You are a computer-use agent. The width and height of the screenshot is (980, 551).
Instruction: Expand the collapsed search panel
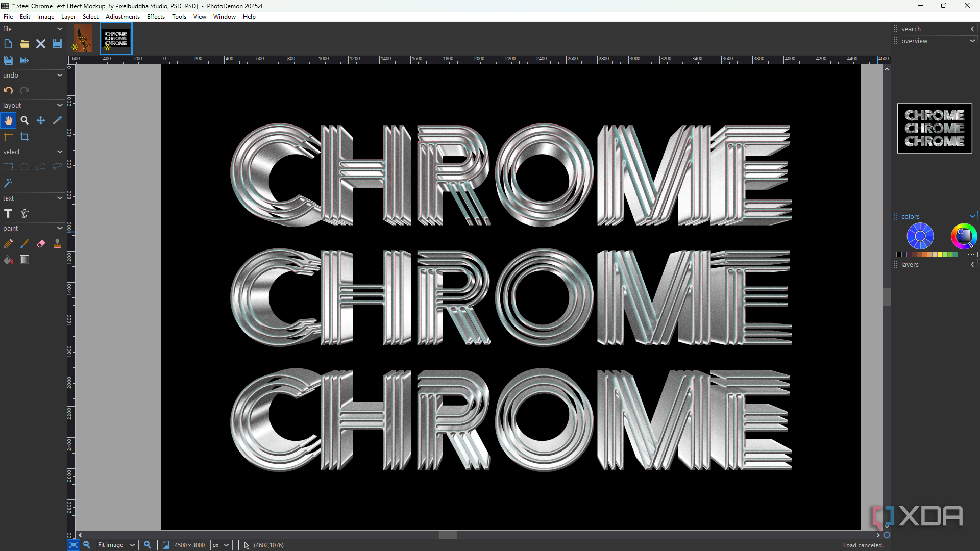click(972, 29)
